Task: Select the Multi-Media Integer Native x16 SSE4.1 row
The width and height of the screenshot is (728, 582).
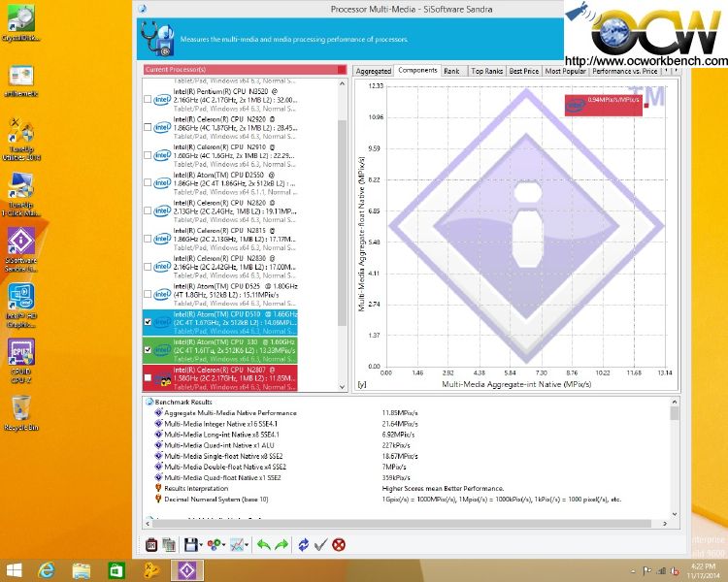Action: [221, 424]
